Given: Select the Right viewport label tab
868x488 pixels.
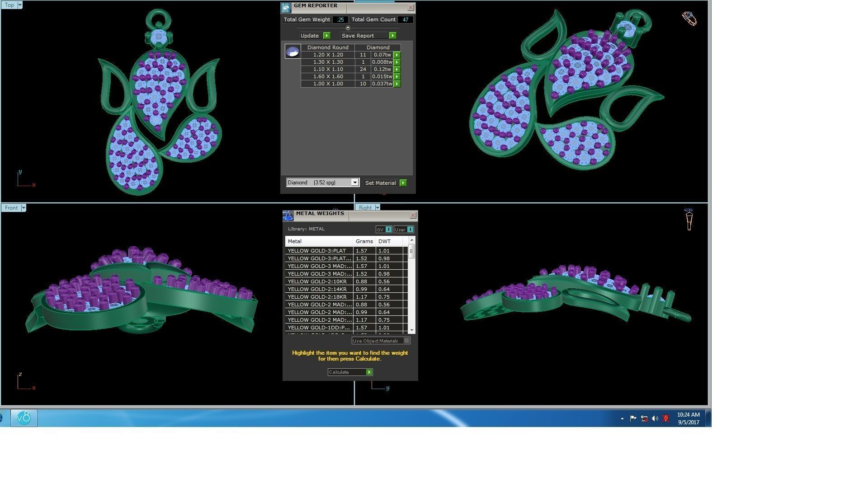Looking at the screenshot, I should click(365, 208).
